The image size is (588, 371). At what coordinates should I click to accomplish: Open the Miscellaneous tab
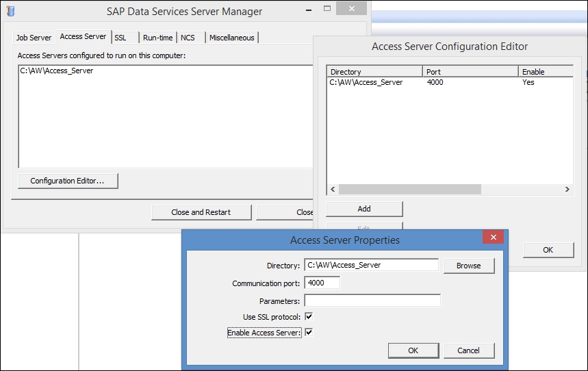tap(231, 38)
